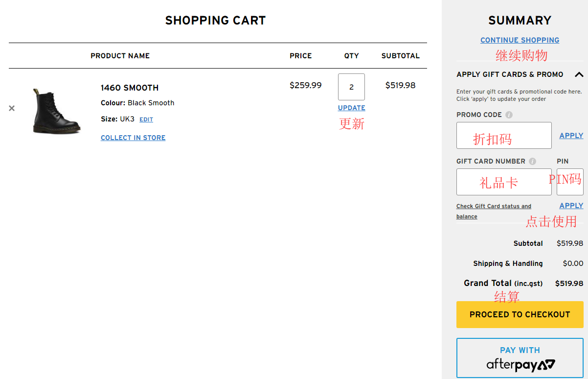Focus the Promo Code text field
Image resolution: width=588 pixels, height=379 pixels.
[x=504, y=135]
